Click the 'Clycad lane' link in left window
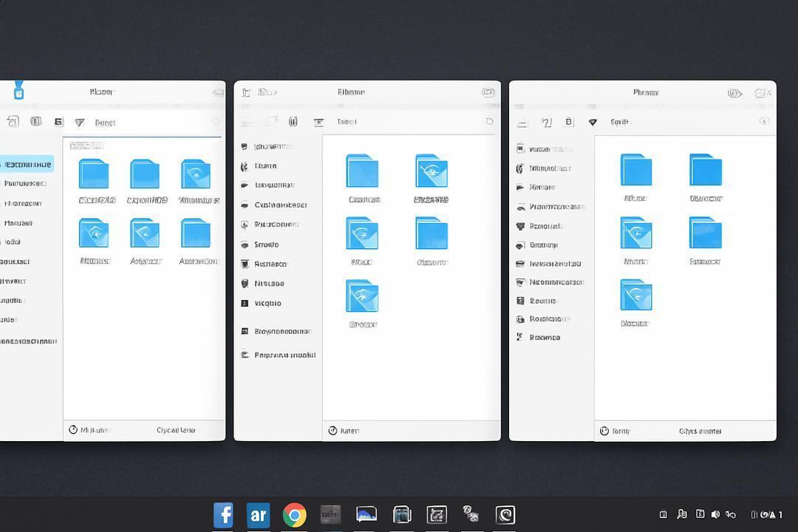The image size is (798, 532). (x=176, y=430)
